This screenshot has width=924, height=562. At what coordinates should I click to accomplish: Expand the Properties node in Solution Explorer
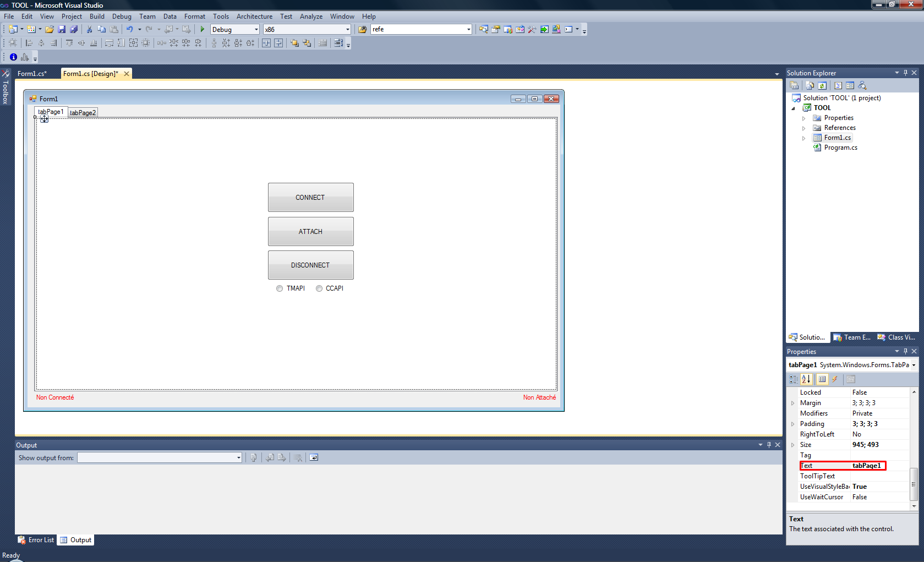click(803, 118)
